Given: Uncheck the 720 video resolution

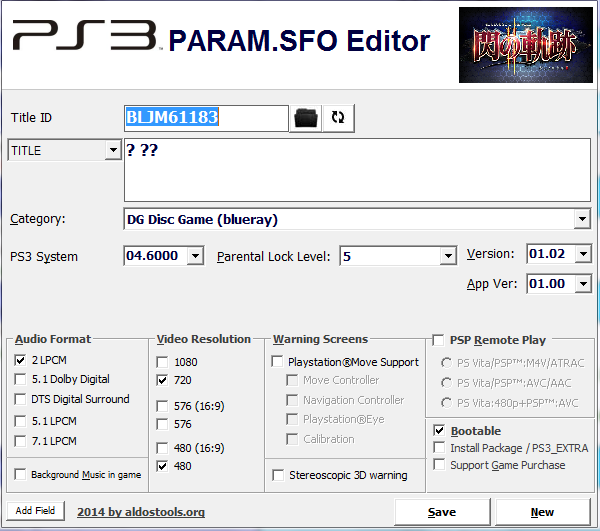Looking at the screenshot, I should click(162, 380).
